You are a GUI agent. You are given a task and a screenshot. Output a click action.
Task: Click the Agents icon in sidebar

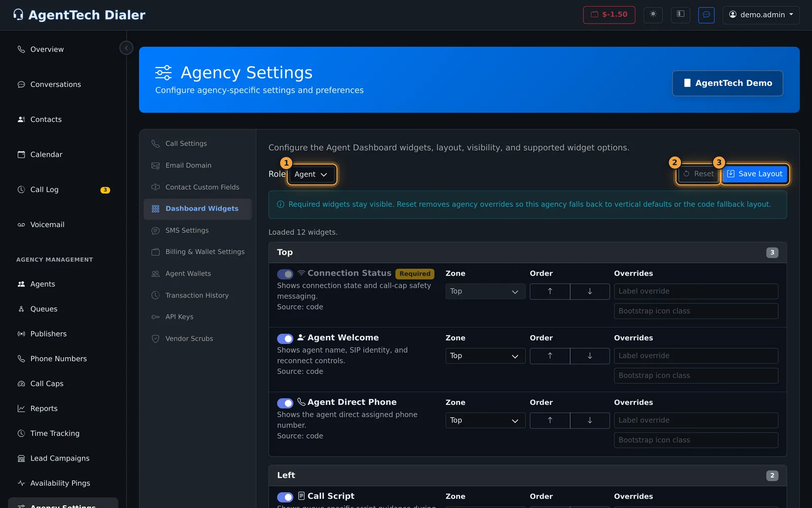point(21,284)
